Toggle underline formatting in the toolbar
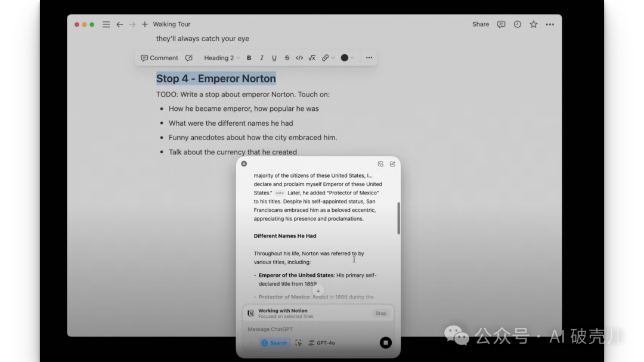 (x=274, y=58)
